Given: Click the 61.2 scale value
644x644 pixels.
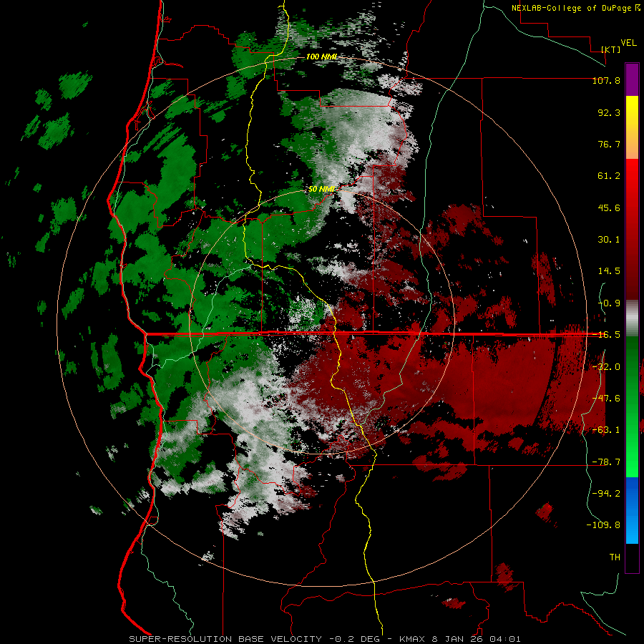Looking at the screenshot, I should tap(609, 176).
